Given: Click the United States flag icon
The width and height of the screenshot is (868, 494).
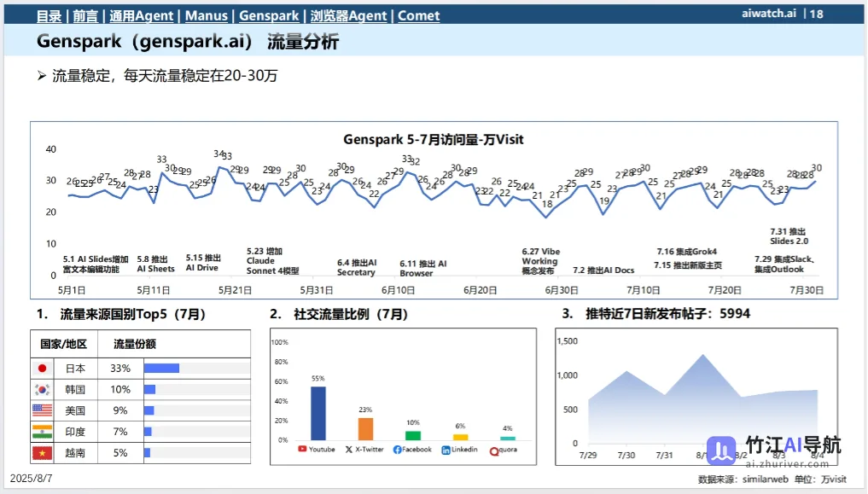Looking at the screenshot, I should 42,410.
